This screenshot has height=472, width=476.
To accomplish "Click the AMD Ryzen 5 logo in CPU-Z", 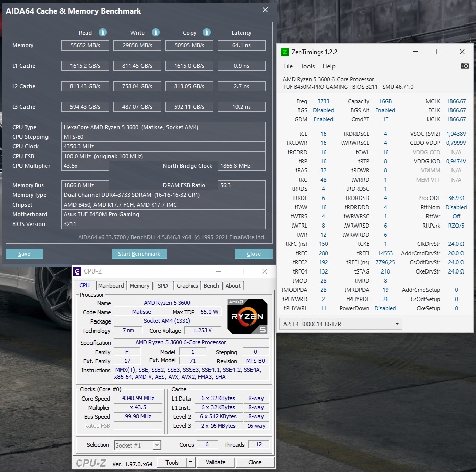I will coord(247,316).
